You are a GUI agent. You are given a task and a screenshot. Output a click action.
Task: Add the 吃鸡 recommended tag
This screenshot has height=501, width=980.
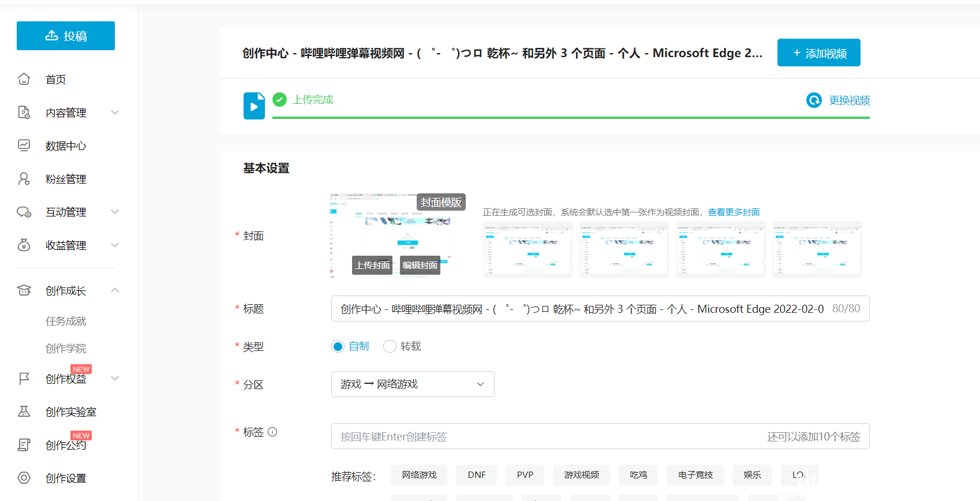coord(638,475)
